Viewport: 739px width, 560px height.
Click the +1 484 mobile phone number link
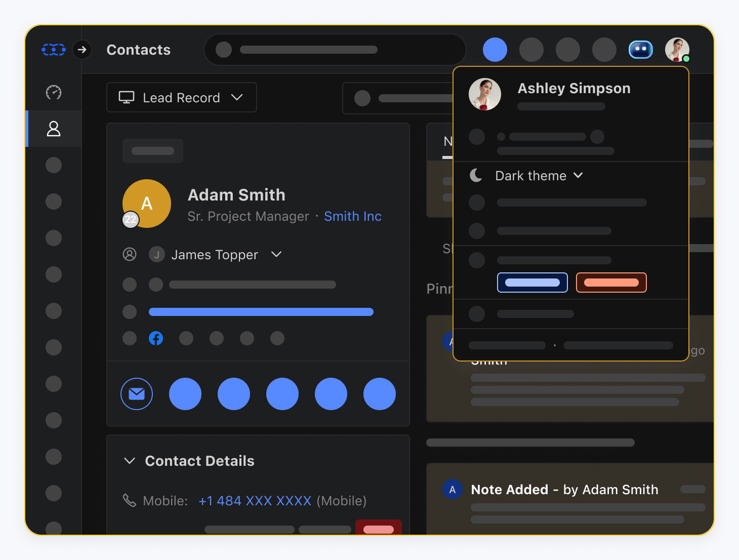[254, 500]
